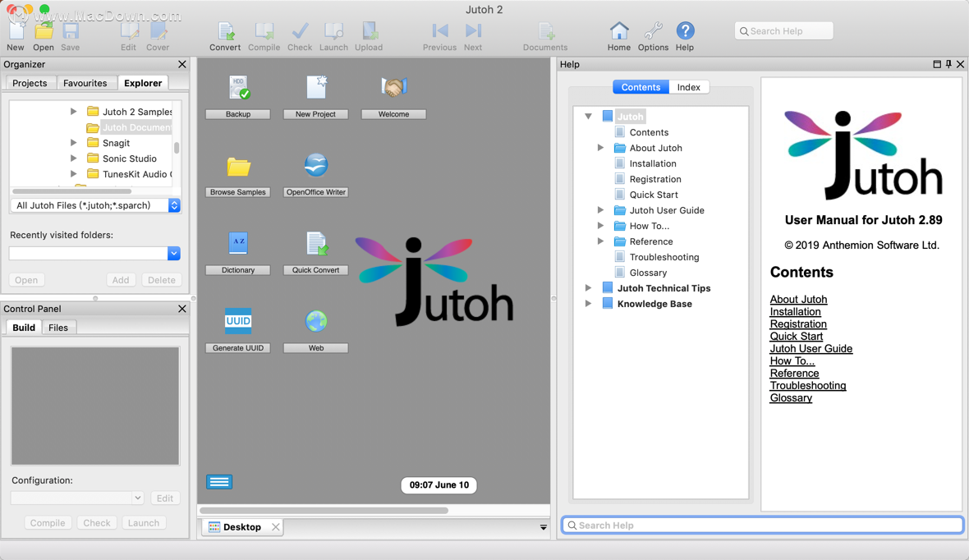Image resolution: width=969 pixels, height=560 pixels.
Task: Switch to the Projects tab
Action: 30,83
